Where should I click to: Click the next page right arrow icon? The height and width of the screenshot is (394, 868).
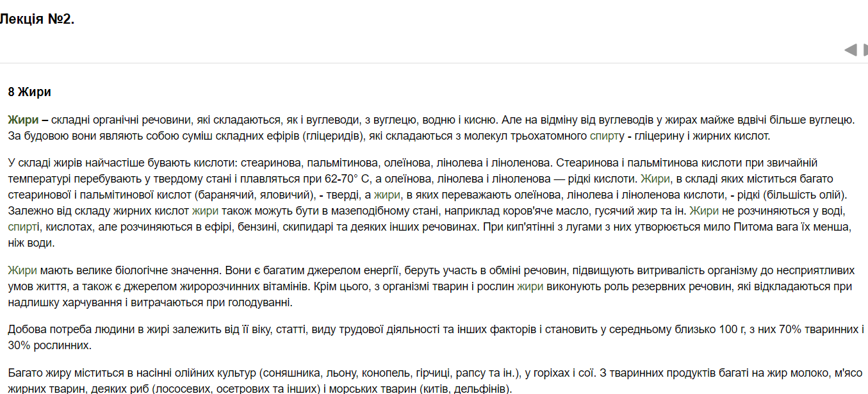tap(865, 50)
